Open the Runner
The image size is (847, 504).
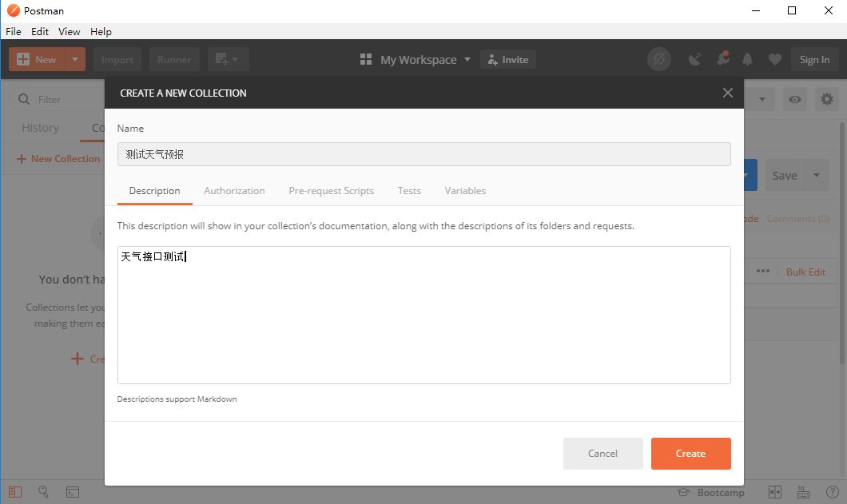point(174,59)
